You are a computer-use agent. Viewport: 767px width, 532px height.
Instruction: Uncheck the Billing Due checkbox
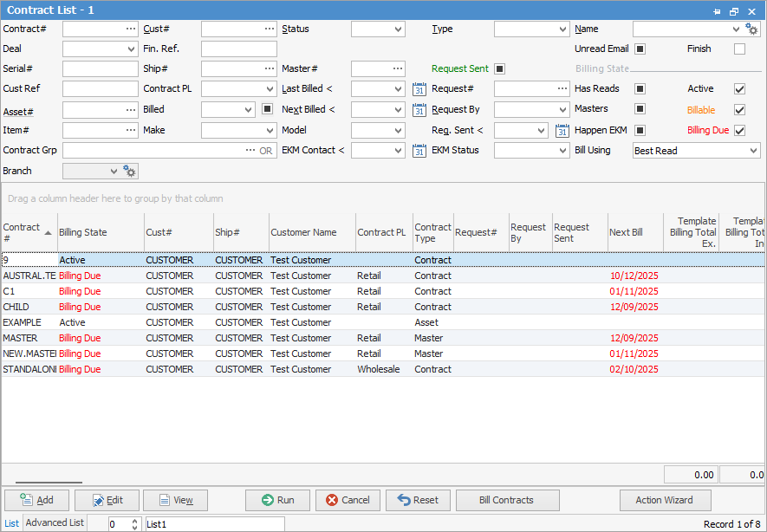[x=739, y=131]
